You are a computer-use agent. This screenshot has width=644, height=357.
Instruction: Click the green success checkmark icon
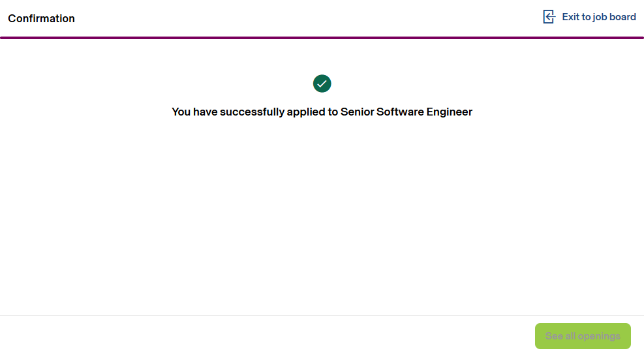322,84
